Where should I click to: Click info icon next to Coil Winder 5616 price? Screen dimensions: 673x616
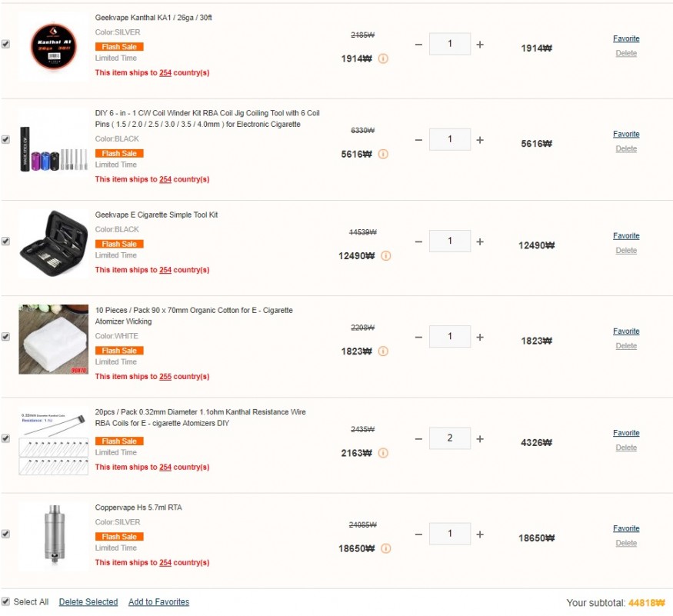pos(383,154)
